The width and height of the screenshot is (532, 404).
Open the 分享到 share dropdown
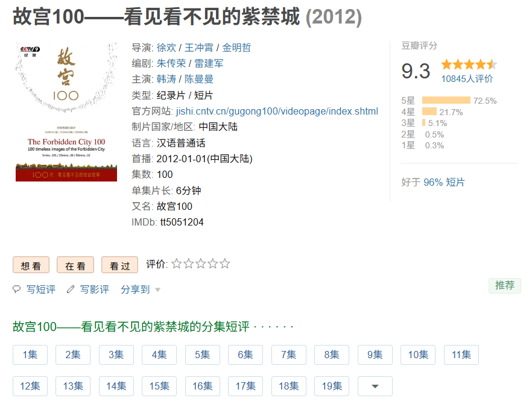[141, 289]
